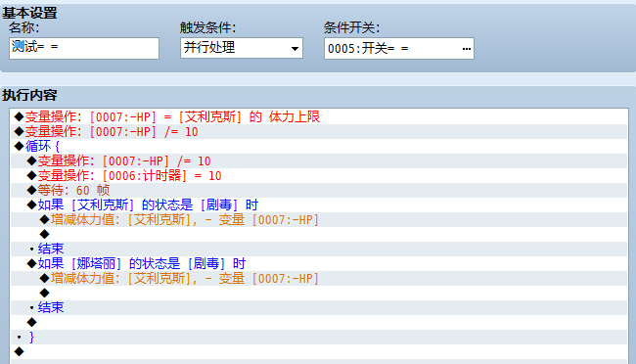The image size is (636, 364).
Task: Select 增减体力值 line under the 艾利克斯 condition
Action: click(318, 219)
